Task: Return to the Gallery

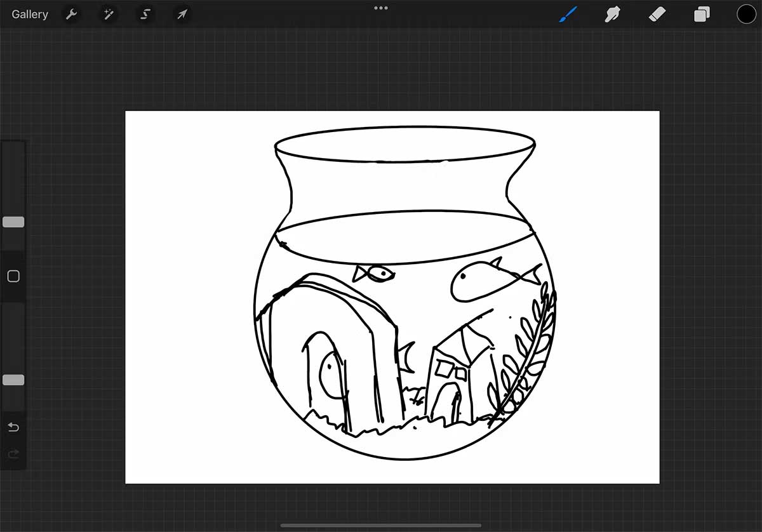Action: pos(29,14)
